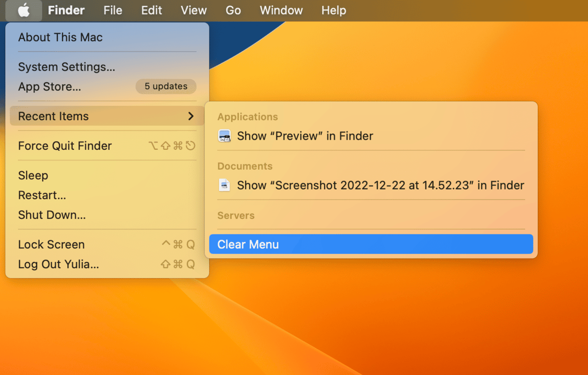Open the Edit menu
Screen dimensions: 588x375
(x=151, y=10)
